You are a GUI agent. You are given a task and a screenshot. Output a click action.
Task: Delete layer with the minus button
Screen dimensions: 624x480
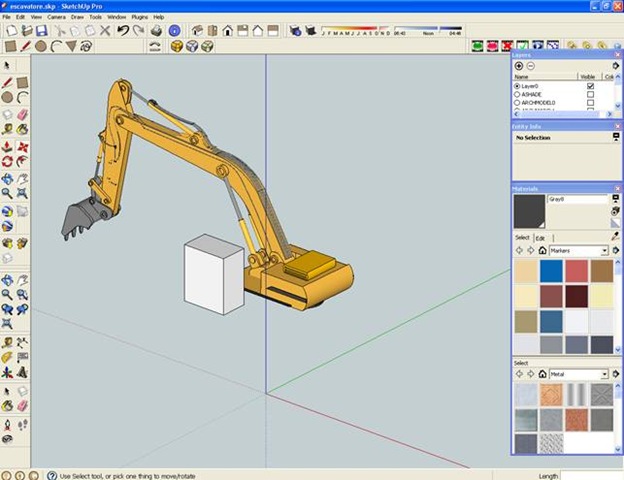[531, 66]
